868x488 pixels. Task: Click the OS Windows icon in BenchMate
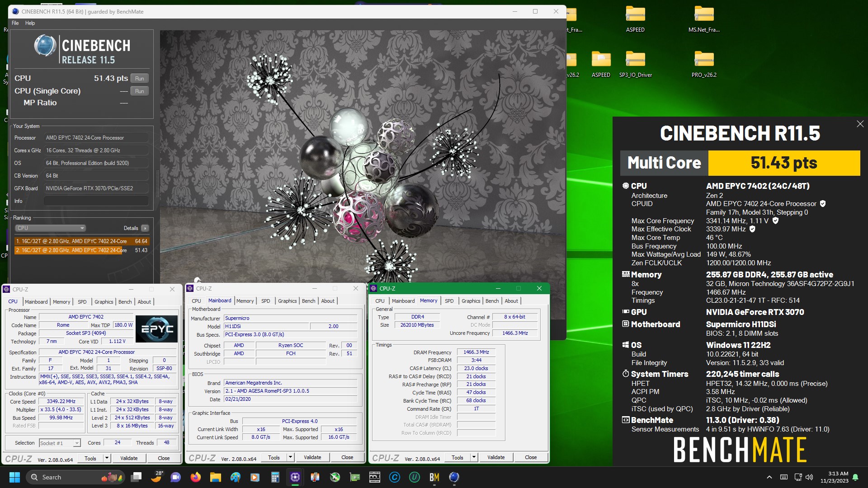pyautogui.click(x=626, y=345)
